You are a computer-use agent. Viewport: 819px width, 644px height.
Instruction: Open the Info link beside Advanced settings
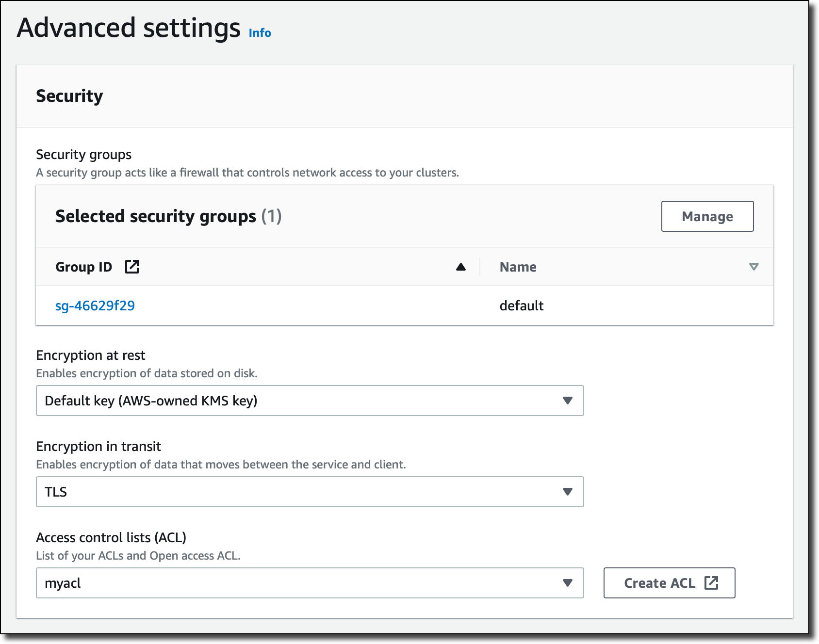click(x=260, y=33)
